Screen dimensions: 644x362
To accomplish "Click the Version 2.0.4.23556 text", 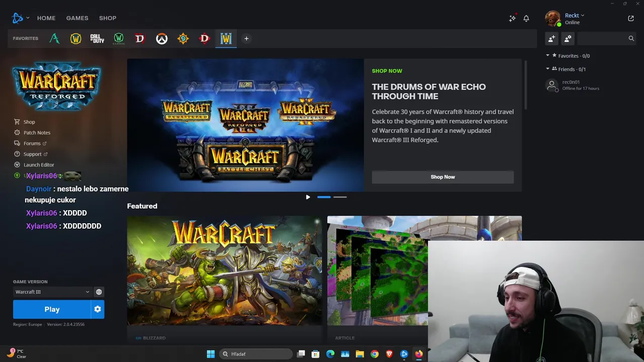I will tap(66, 324).
